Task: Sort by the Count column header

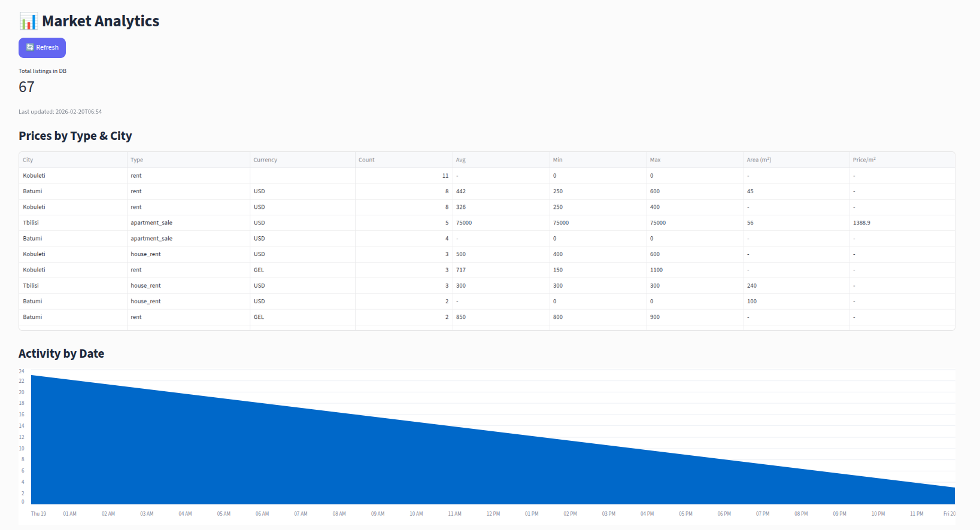Action: coord(366,160)
